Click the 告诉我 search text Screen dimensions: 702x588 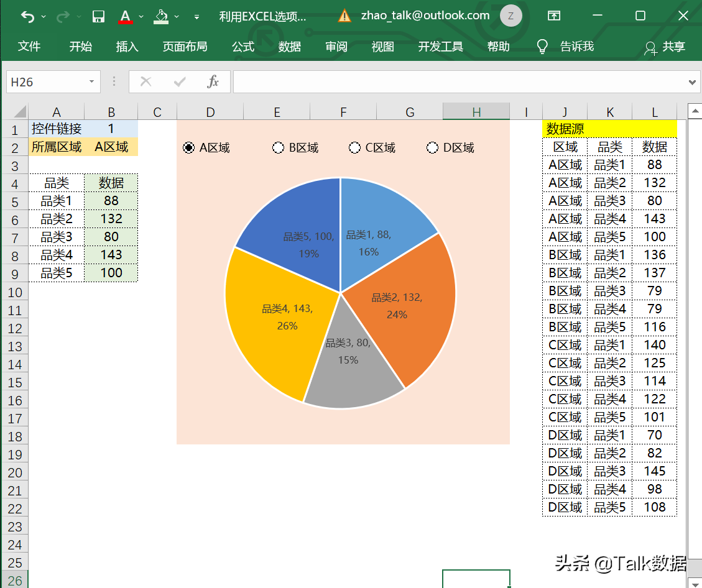[576, 46]
